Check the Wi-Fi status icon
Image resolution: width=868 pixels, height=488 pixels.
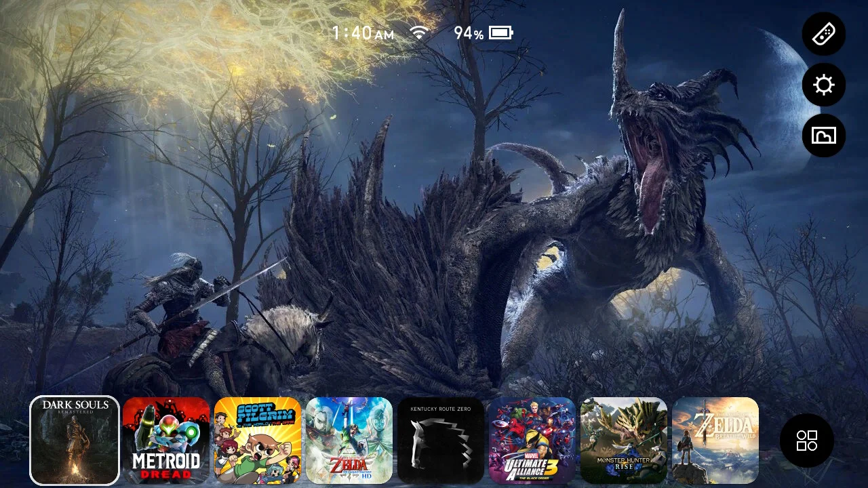[x=420, y=33]
